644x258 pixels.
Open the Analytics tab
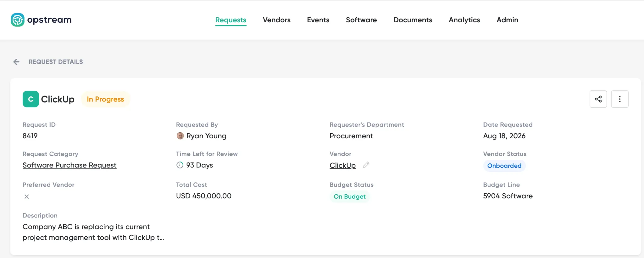(464, 20)
